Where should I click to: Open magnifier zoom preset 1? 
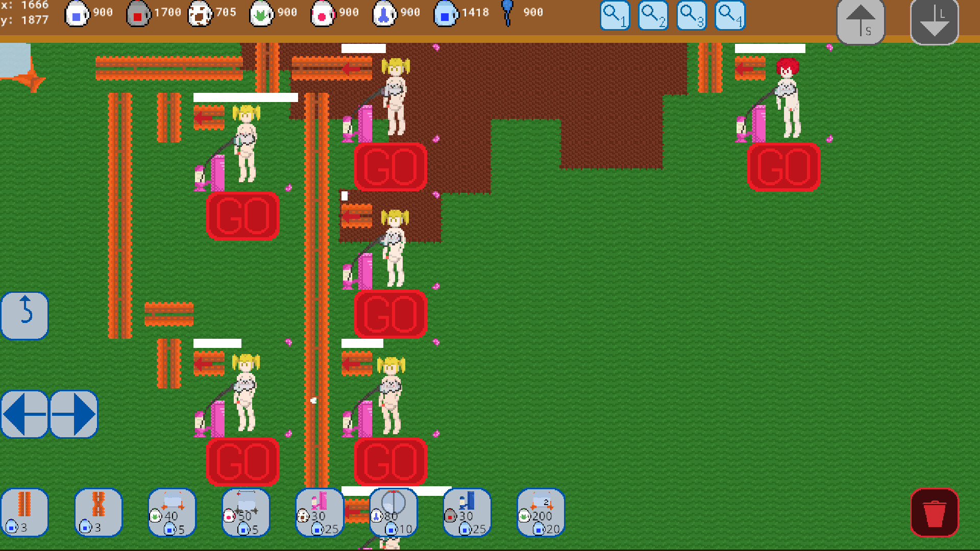pyautogui.click(x=615, y=15)
